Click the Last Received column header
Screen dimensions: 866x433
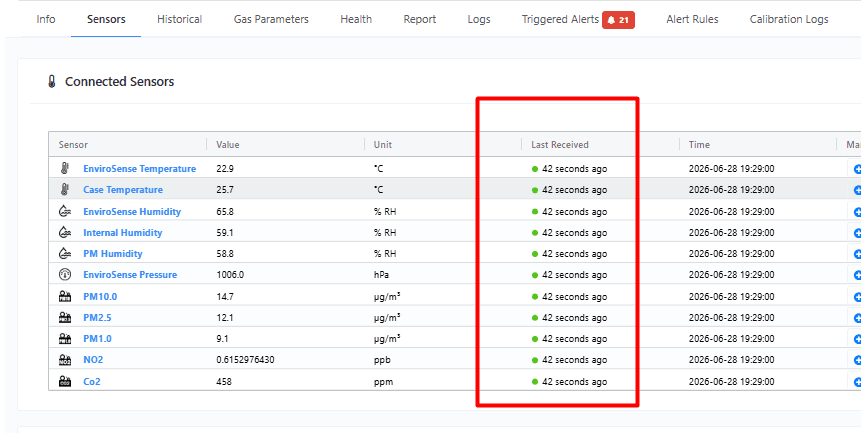[560, 145]
